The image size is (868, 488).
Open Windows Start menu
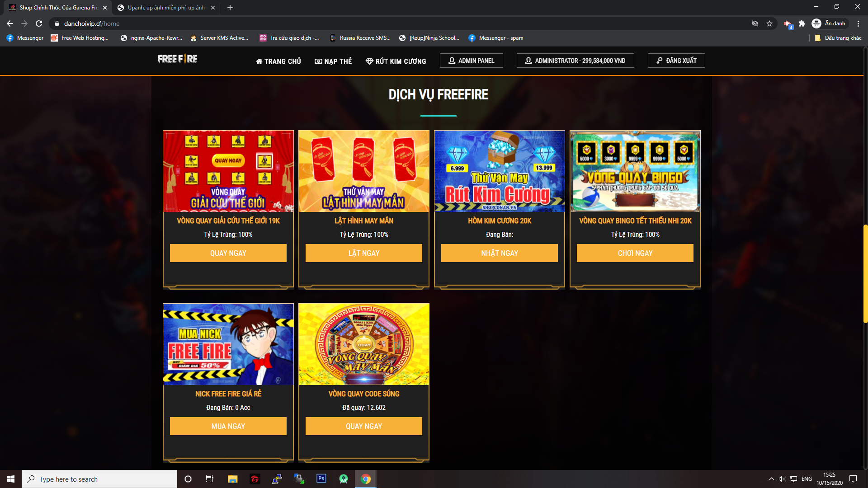[x=11, y=479]
